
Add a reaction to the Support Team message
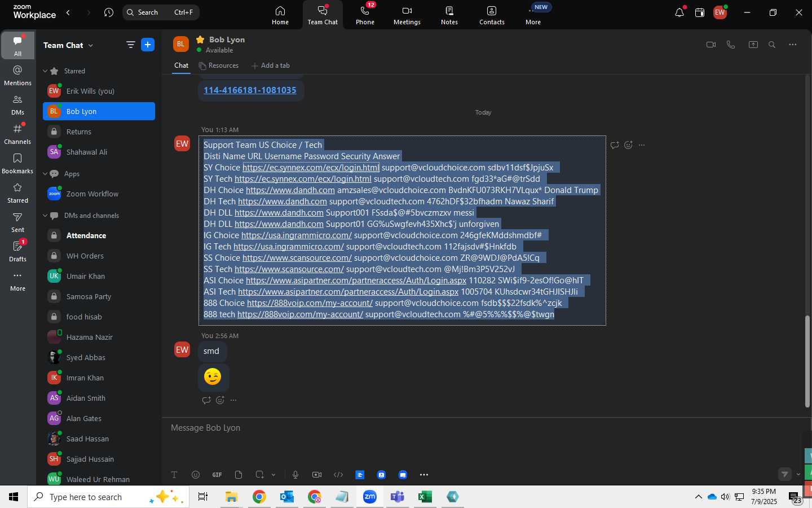[628, 145]
